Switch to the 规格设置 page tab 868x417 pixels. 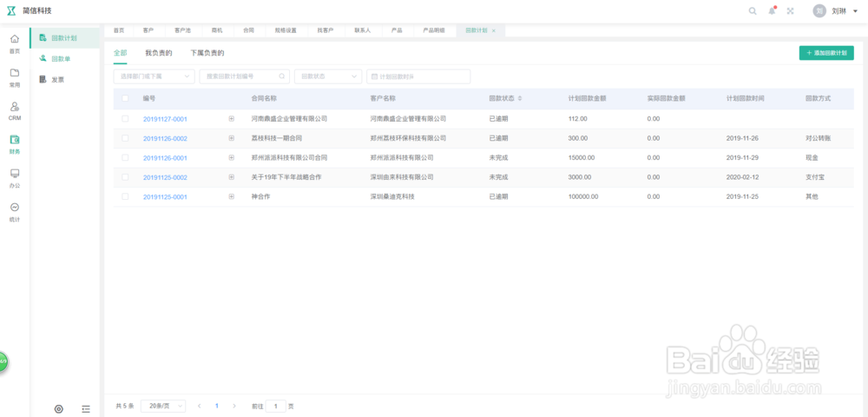[286, 30]
